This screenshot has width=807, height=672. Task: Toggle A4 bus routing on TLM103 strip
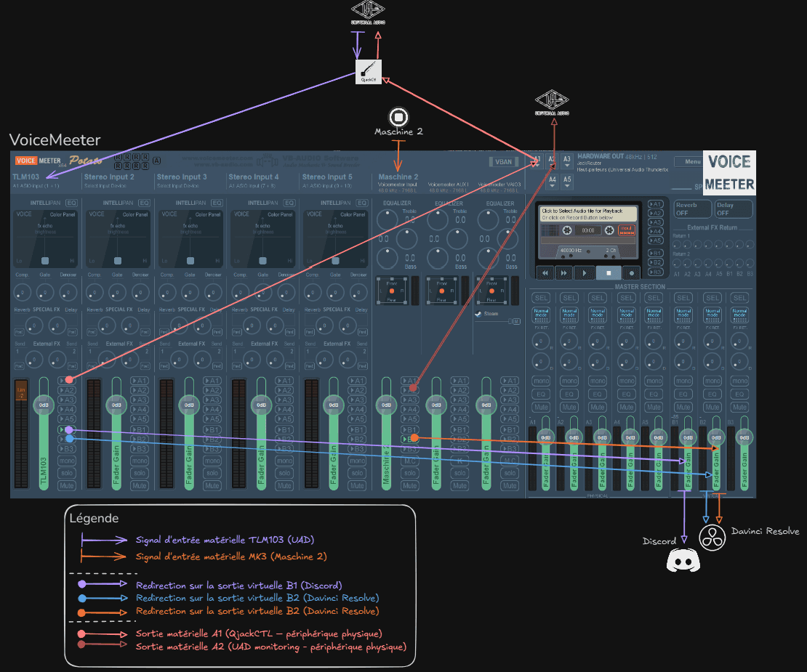(x=67, y=410)
